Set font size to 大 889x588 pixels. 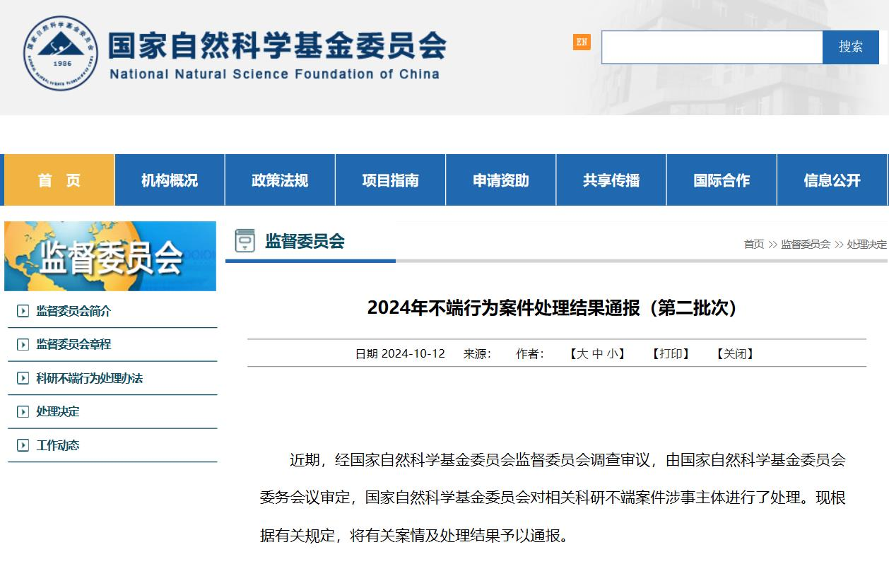tap(582, 353)
